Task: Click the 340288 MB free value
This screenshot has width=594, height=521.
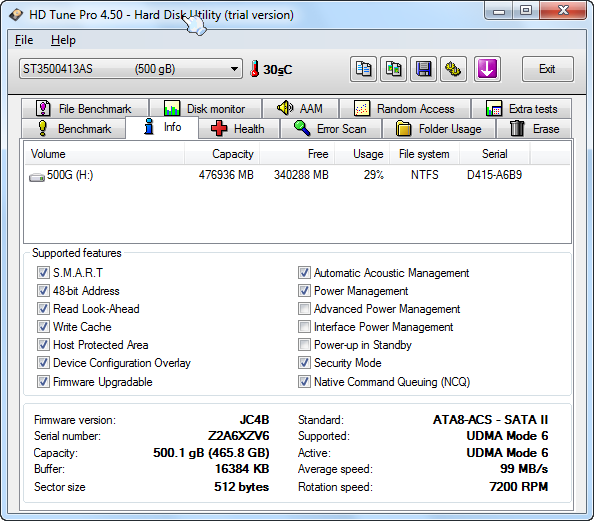Action: point(301,175)
